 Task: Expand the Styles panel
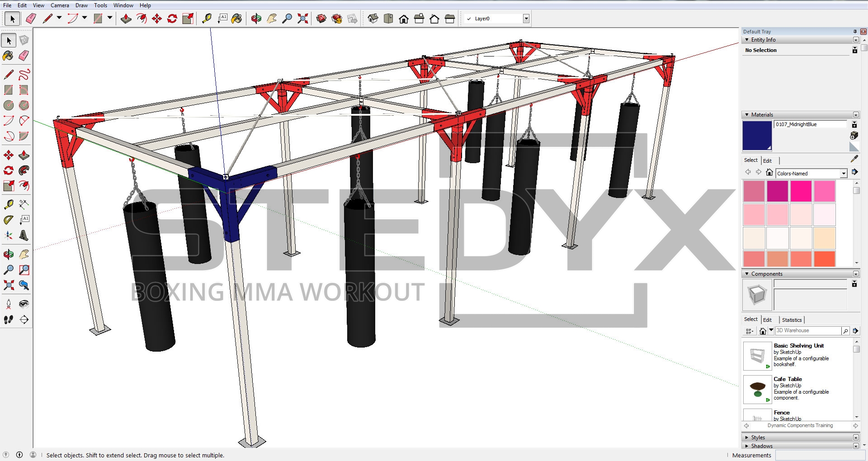point(747,437)
